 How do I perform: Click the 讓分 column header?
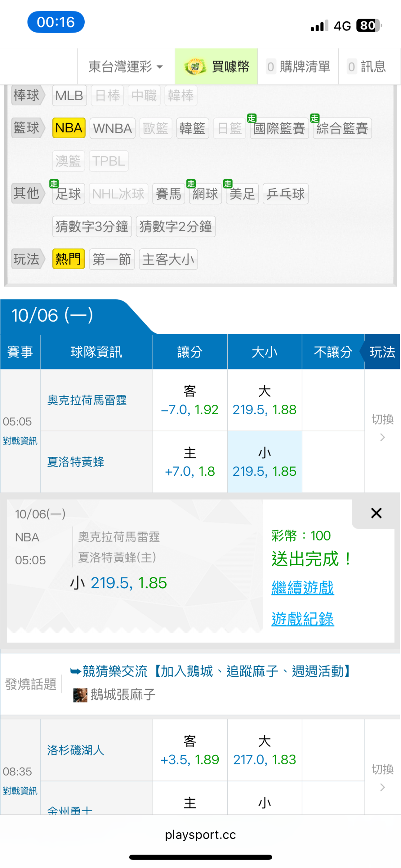click(x=190, y=352)
